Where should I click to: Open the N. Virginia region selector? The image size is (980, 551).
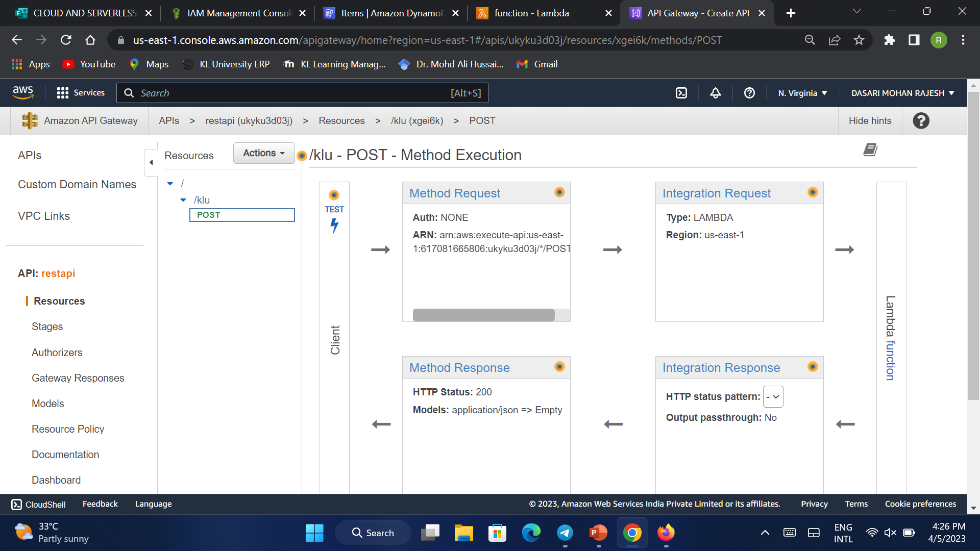coord(802,93)
